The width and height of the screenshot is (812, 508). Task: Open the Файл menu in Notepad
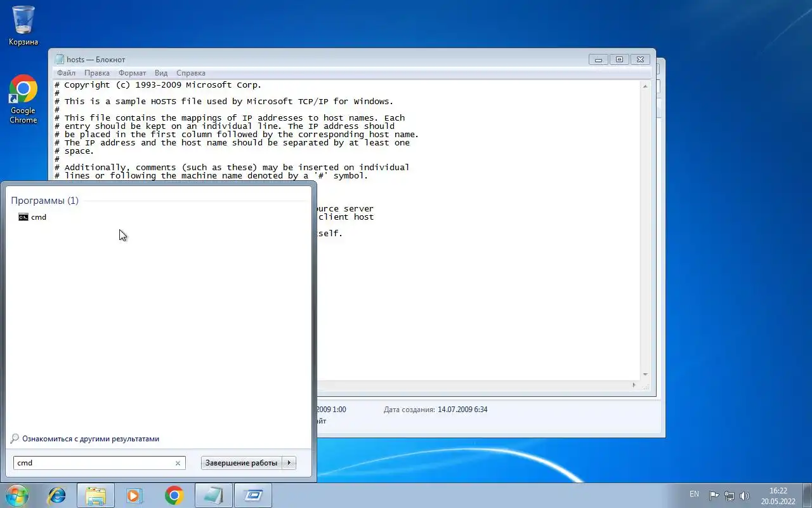coord(66,73)
